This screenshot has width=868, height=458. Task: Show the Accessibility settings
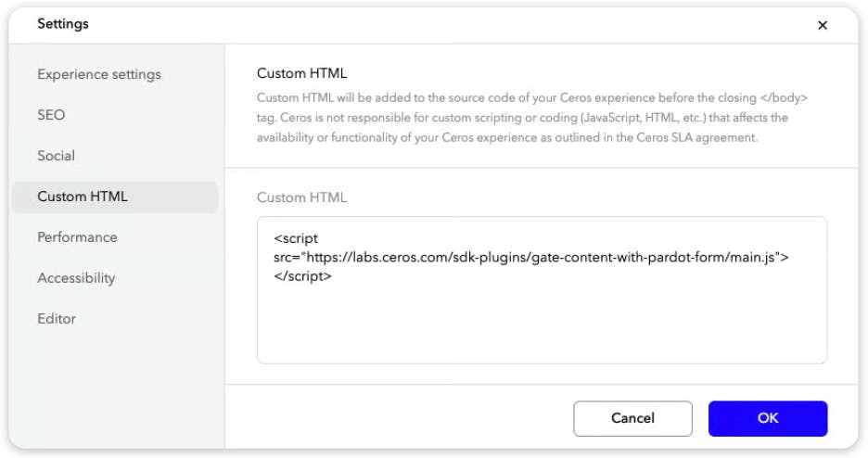(x=76, y=278)
